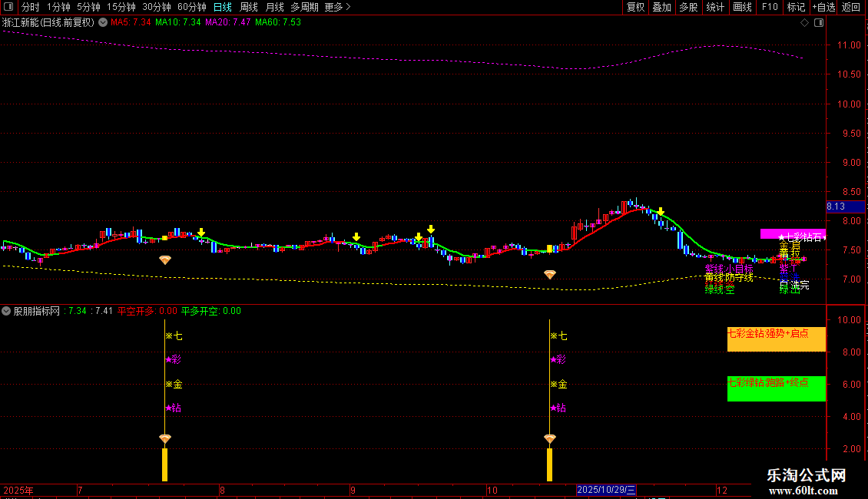Click the yellow down arrow near September start
Viewport: 868px width, 499px height.
(x=356, y=236)
